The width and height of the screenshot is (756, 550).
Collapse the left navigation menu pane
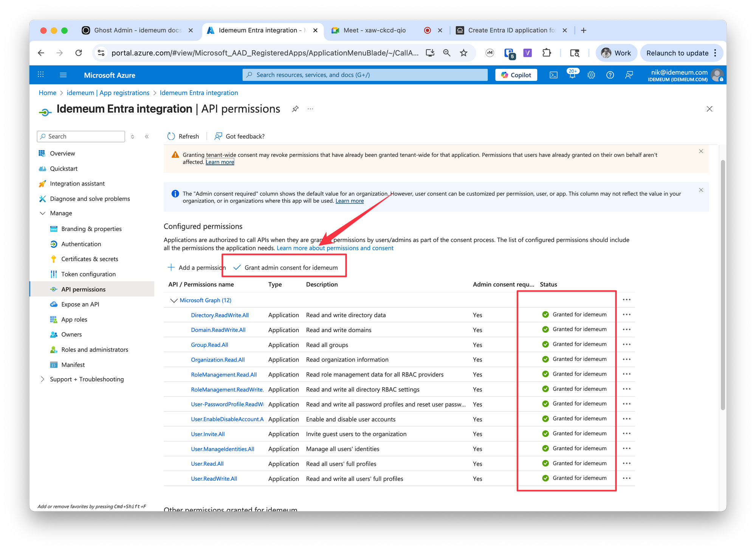click(x=147, y=136)
